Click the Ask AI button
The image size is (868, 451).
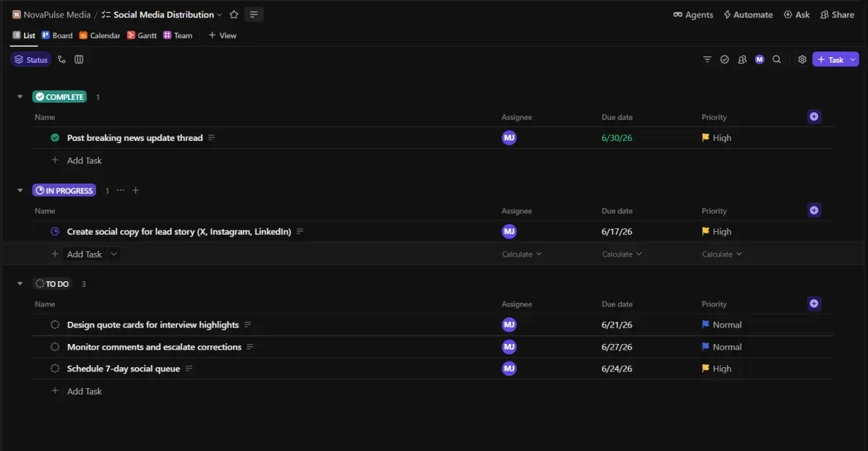(x=796, y=14)
